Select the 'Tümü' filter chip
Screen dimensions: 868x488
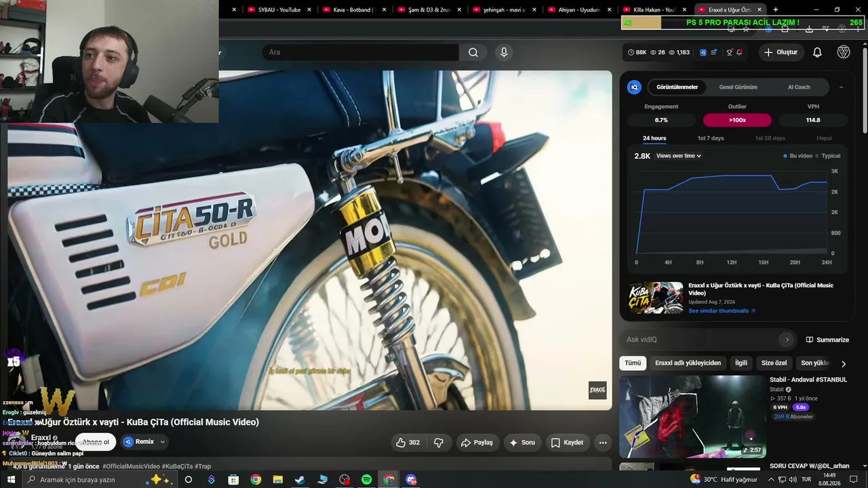click(x=633, y=363)
